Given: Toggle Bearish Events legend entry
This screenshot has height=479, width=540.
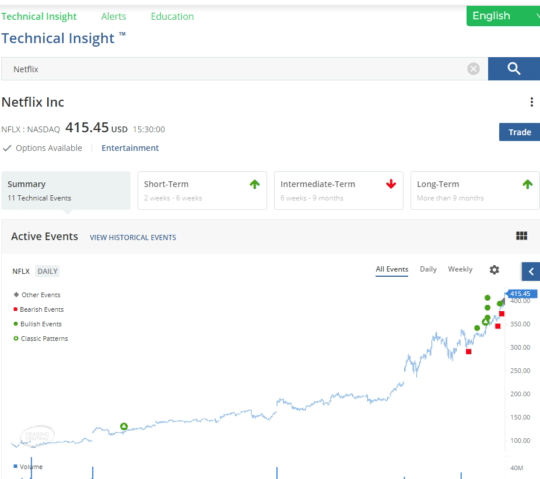Looking at the screenshot, I should pyautogui.click(x=39, y=309).
